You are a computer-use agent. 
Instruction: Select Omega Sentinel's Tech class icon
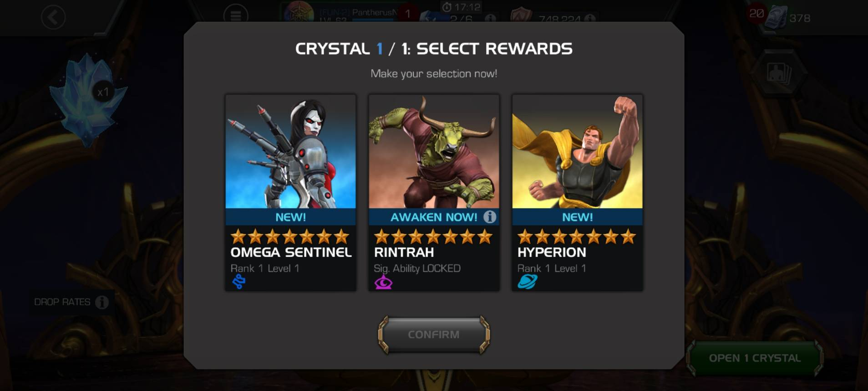(x=239, y=282)
